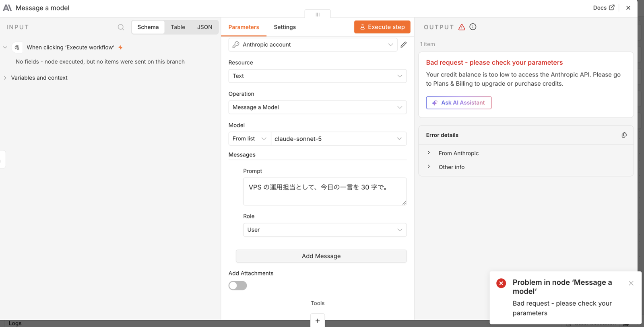
Task: Click the Execute step button
Action: click(x=382, y=27)
